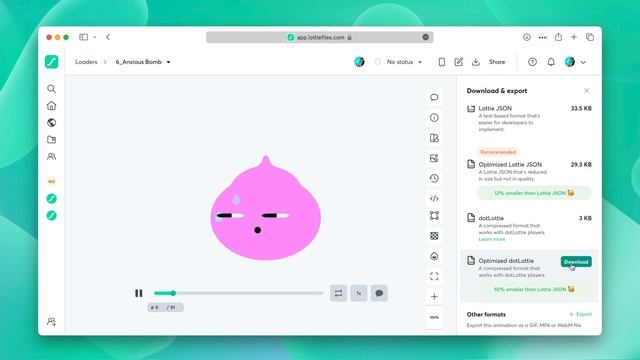Viewport: 640px width, 360px height.
Task: Toggle the checkerboard transparent background
Action: 434,236
